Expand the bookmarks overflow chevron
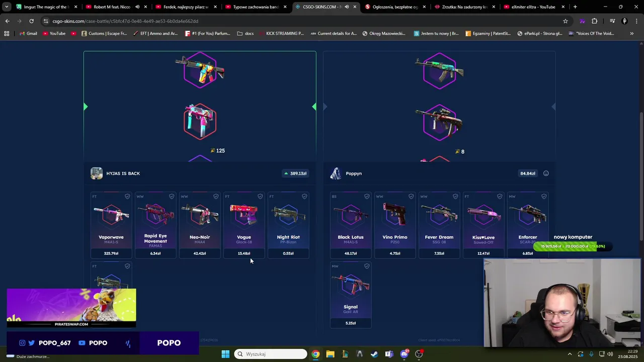Screen dimensions: 644x362 click(632, 34)
